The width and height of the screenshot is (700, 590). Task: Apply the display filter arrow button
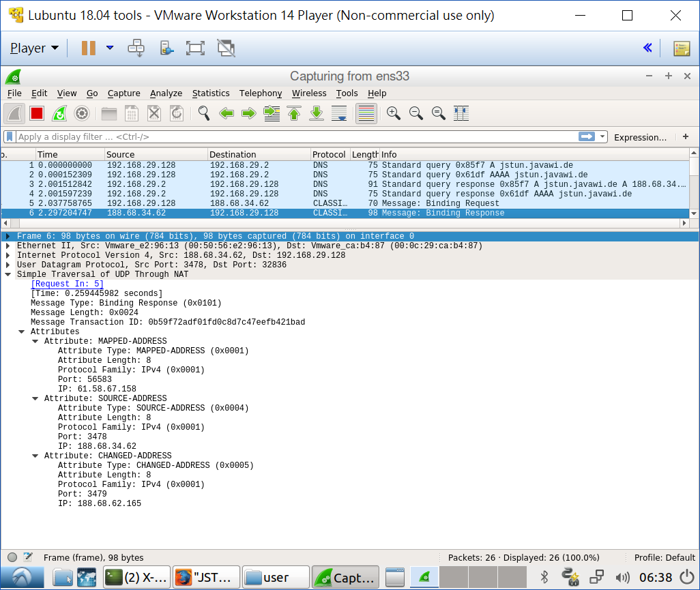point(587,136)
